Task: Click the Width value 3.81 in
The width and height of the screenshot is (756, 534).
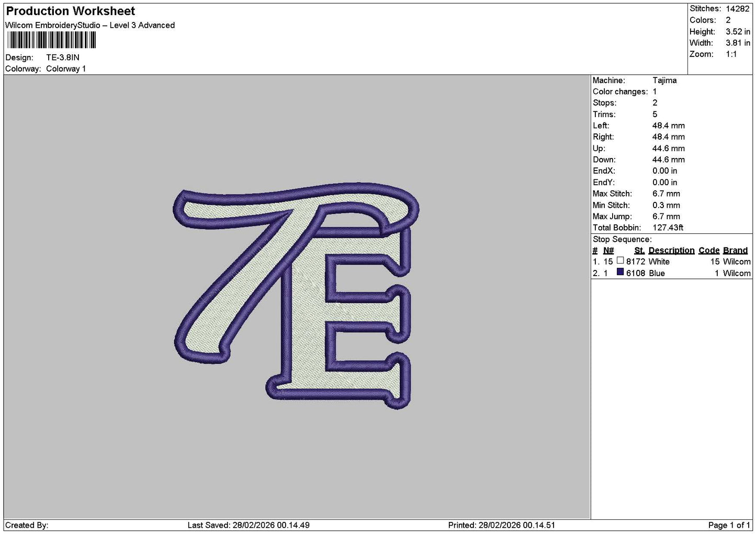Action: [x=738, y=43]
